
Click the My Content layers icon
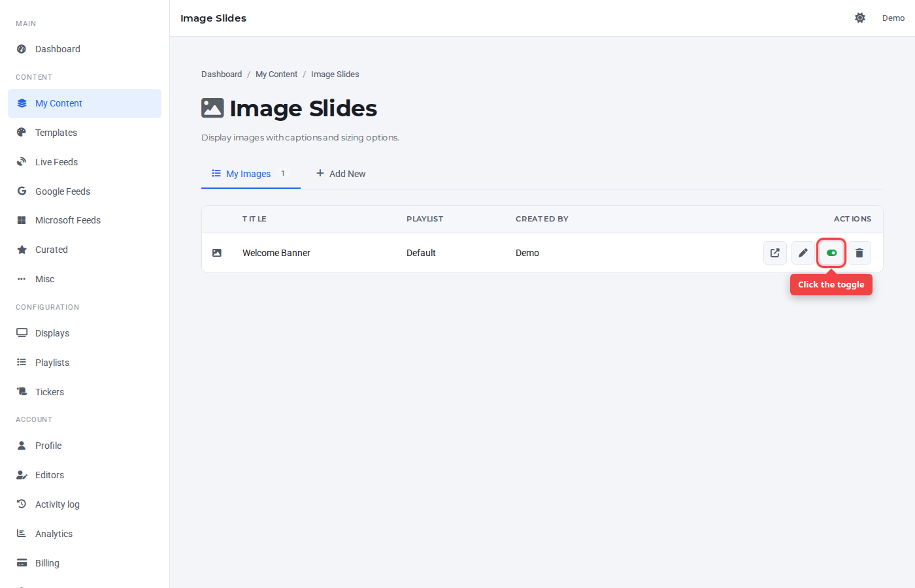click(x=22, y=103)
